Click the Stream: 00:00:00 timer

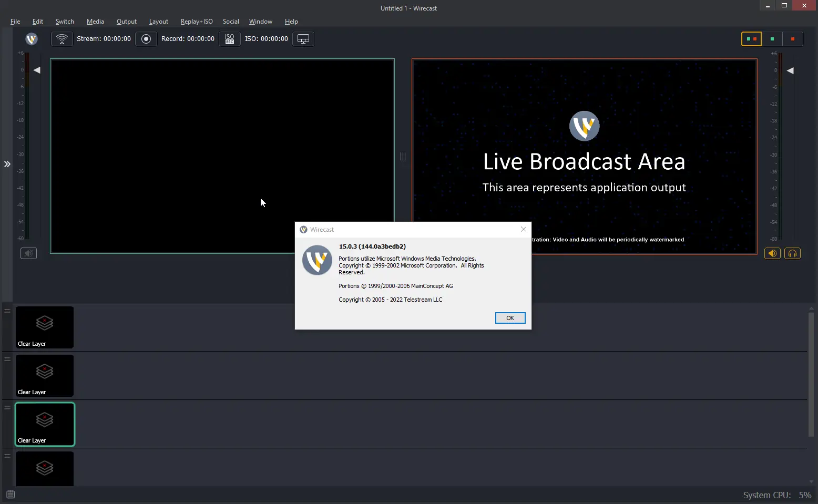pyautogui.click(x=104, y=39)
